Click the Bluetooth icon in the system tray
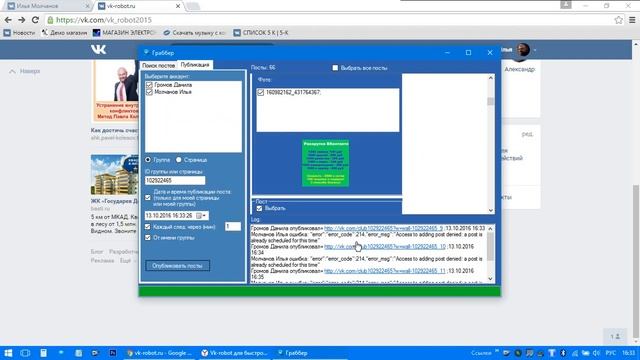The height and width of the screenshot is (360, 640). pyautogui.click(x=563, y=353)
